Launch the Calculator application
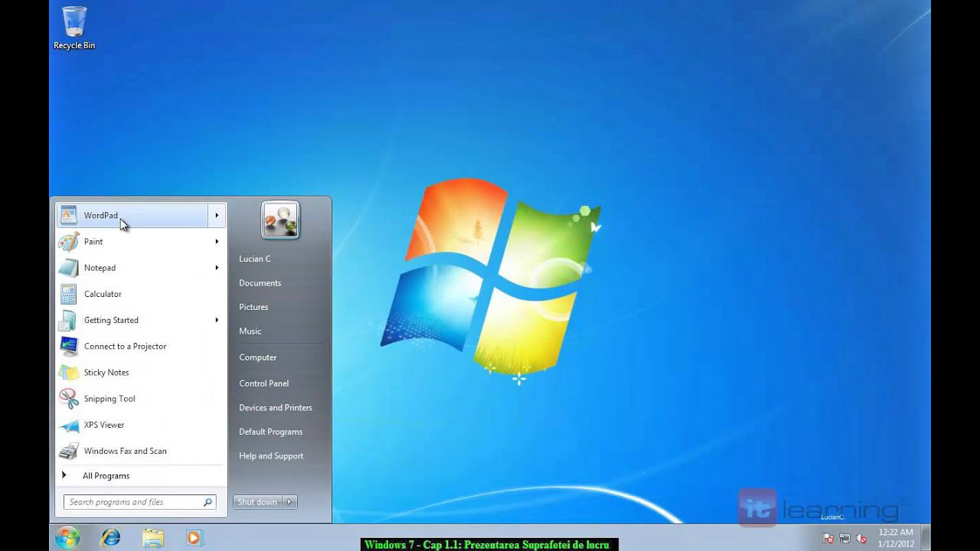The image size is (980, 551). pos(102,294)
